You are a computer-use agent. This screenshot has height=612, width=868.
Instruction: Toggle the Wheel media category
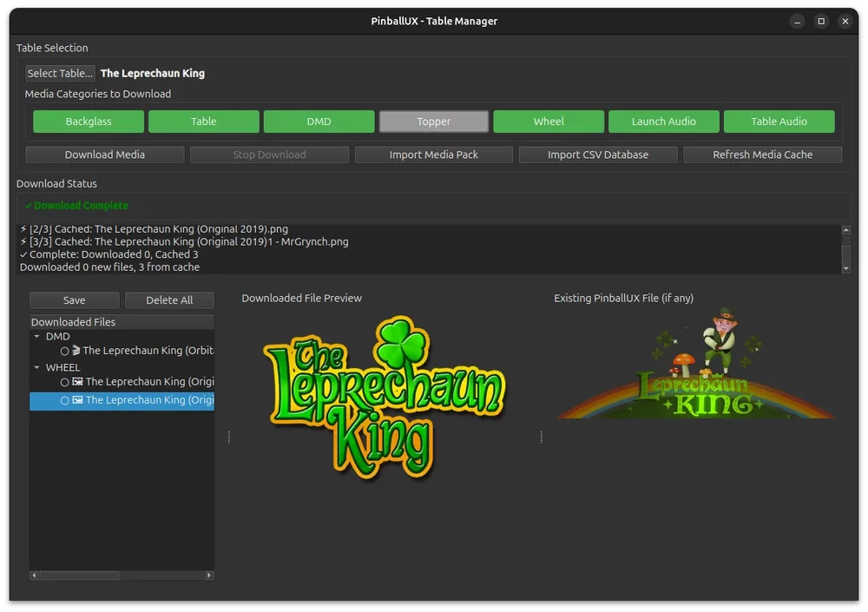coord(549,122)
